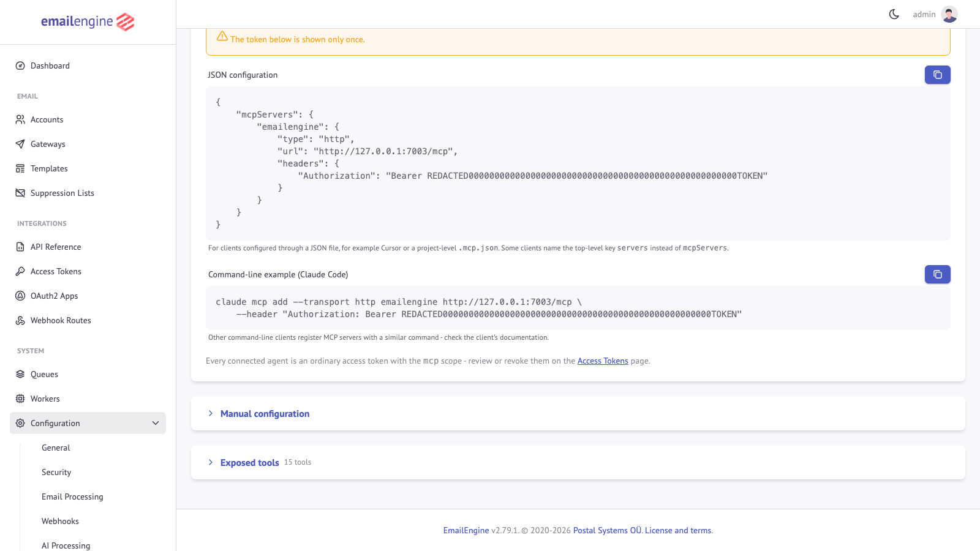Screen dimensions: 980x551
Task: Click the claude mcp add command block
Action: 578,308
